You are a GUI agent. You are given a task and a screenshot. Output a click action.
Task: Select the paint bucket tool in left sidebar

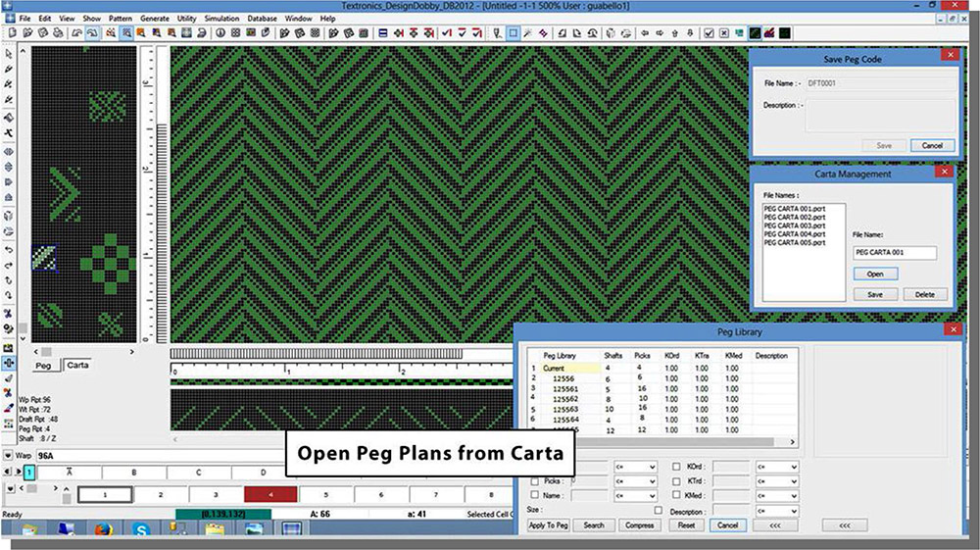pos(9,118)
